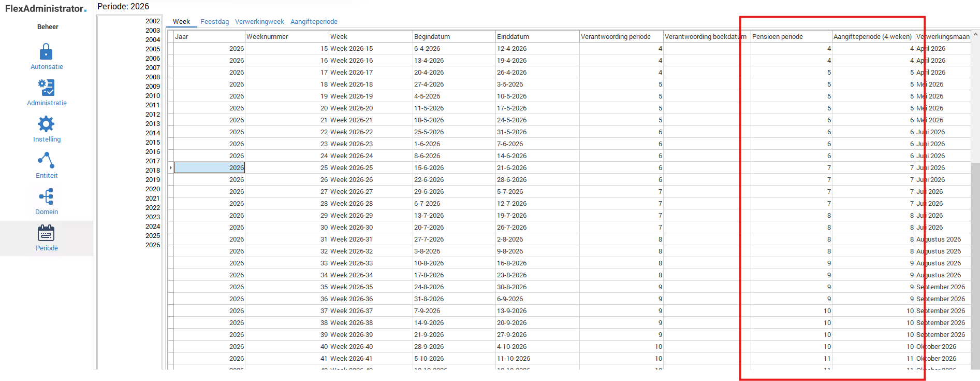Click the Verwerkingsmaand column header
Viewport: 980px width, 381px height.
(x=943, y=36)
